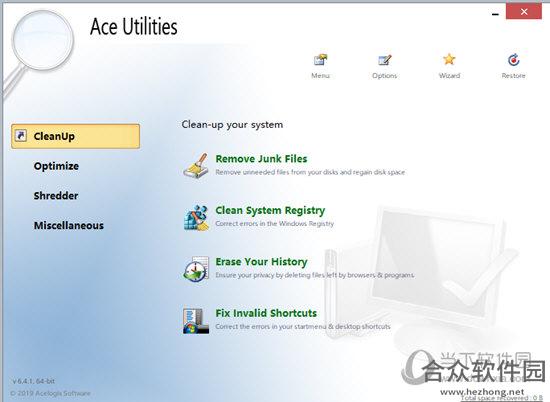Screen dimensions: 550x402
Task: Launch the Wizard star icon
Action: click(449, 60)
